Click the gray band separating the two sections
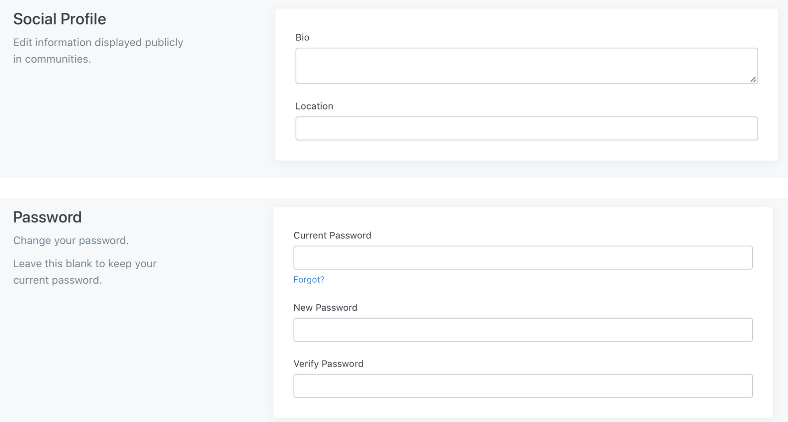Image resolution: width=788 pixels, height=422 pixels. (x=394, y=188)
